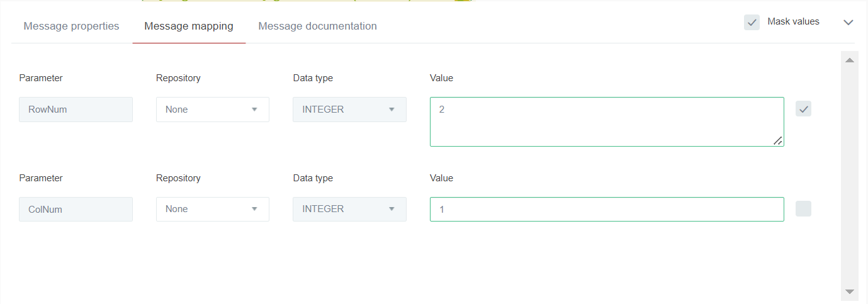
Task: Check the checkbox beside ColNum value
Action: pyautogui.click(x=803, y=209)
